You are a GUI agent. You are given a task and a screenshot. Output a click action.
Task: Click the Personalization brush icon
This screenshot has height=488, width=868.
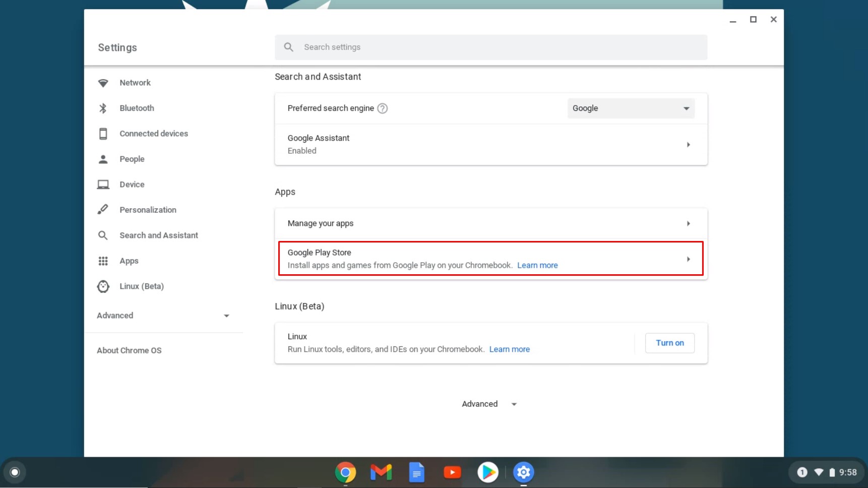pos(103,209)
